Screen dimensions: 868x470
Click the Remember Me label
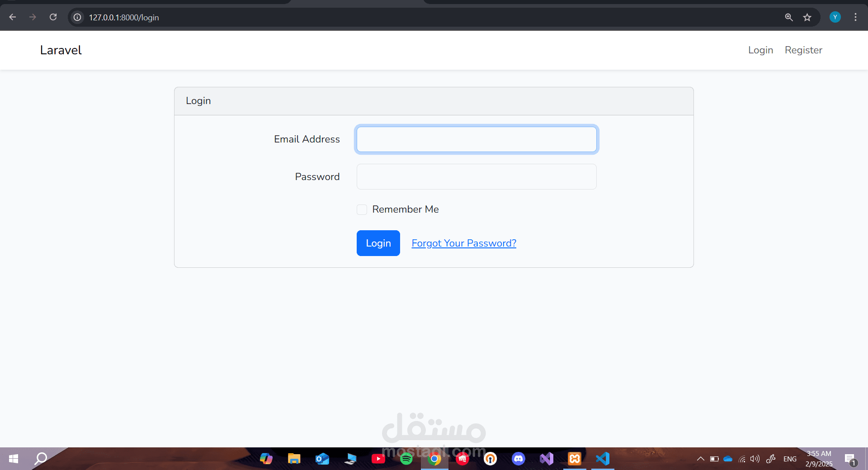pyautogui.click(x=406, y=209)
